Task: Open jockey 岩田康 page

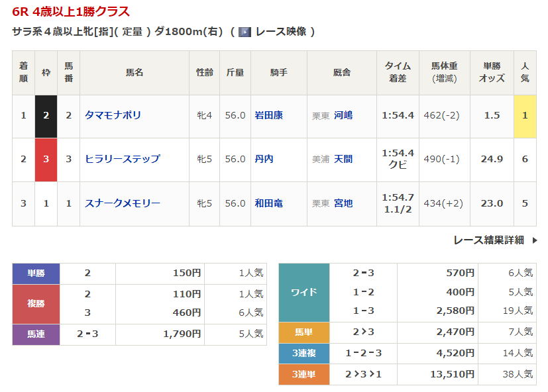Action: pyautogui.click(x=268, y=115)
